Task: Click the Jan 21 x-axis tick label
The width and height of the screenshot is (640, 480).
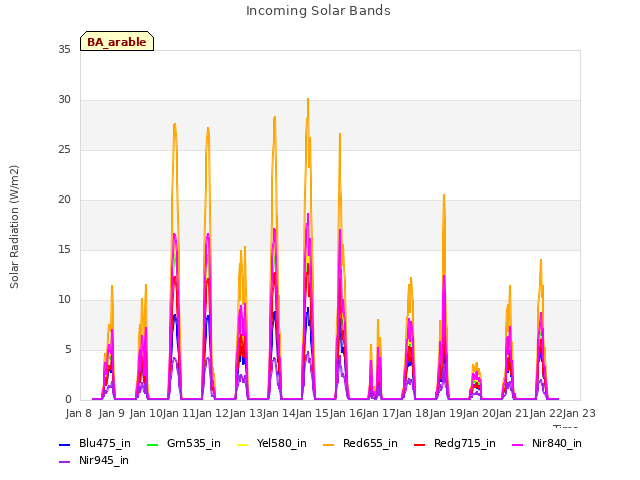Action: [512, 413]
